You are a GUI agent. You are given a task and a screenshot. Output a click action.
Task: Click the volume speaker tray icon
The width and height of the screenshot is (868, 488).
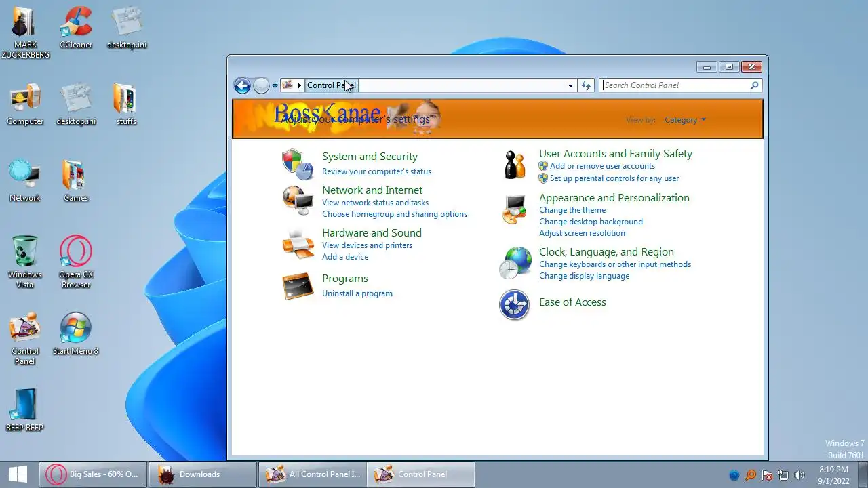(x=800, y=475)
